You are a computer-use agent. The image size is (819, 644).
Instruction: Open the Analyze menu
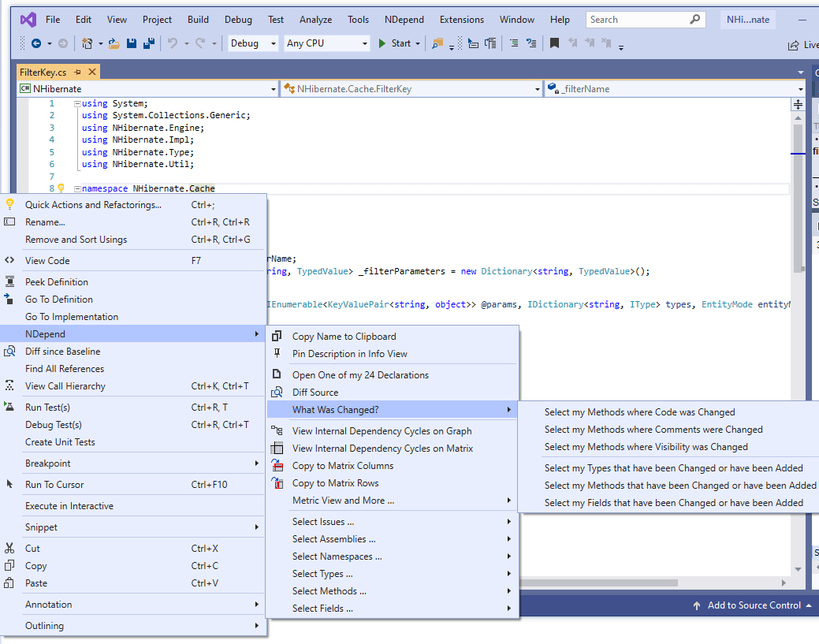pyautogui.click(x=315, y=20)
